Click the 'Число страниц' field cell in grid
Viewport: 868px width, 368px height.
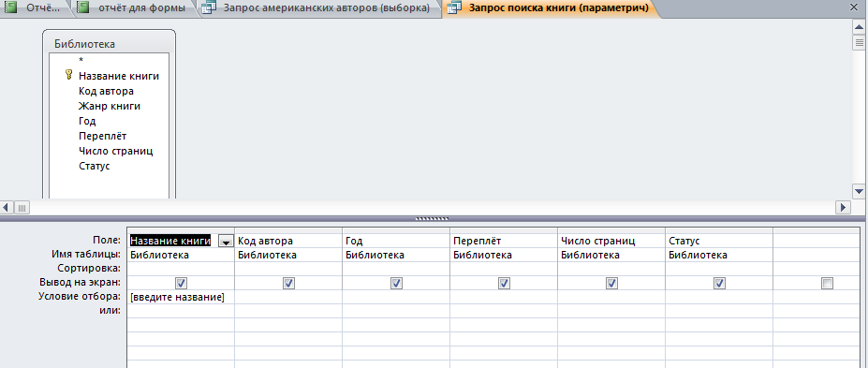tap(611, 242)
